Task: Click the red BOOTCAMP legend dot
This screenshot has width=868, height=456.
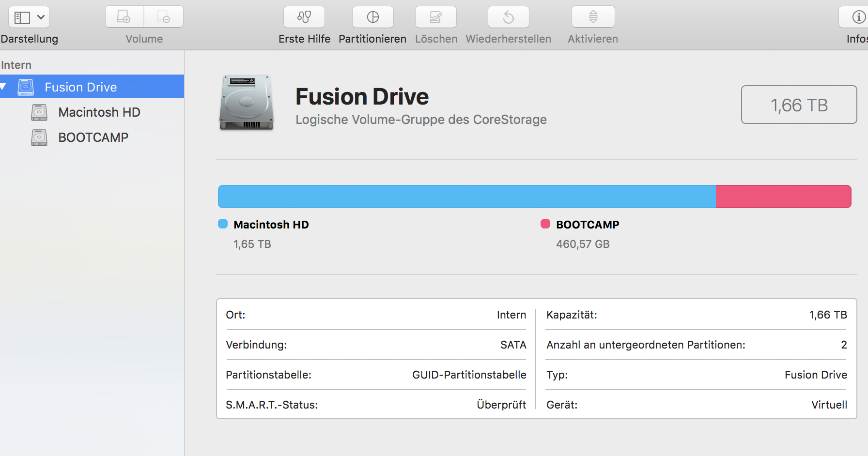Action: click(545, 224)
